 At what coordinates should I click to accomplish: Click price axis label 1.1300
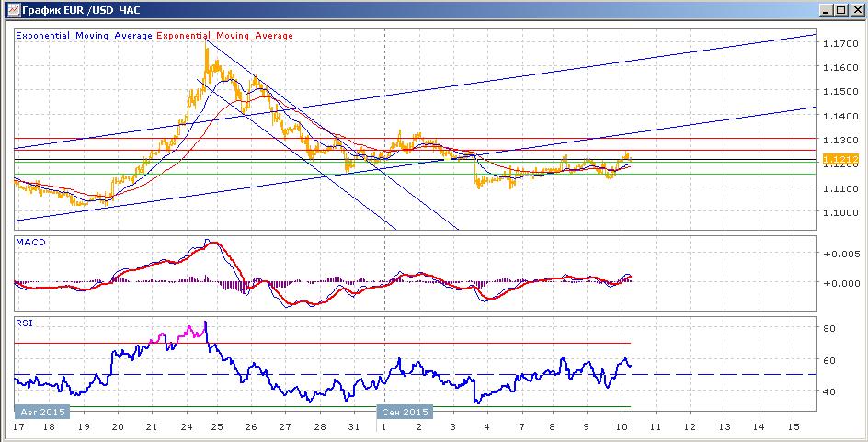click(x=840, y=140)
